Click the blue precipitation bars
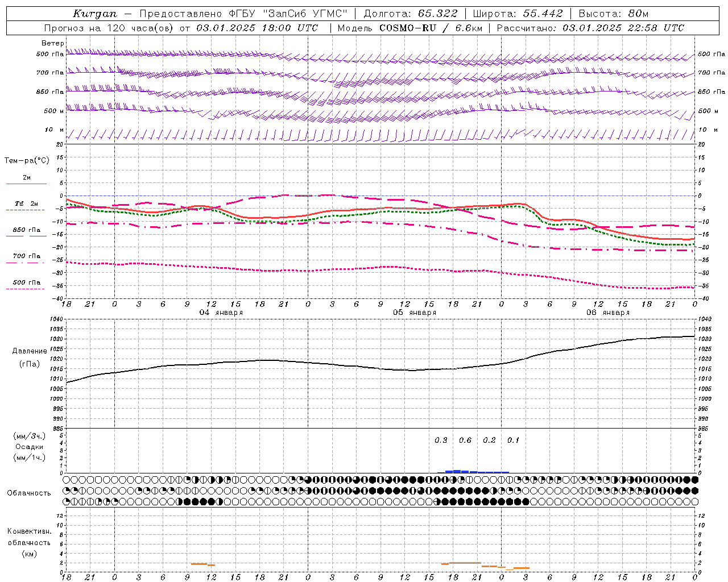Image resolution: width=728 pixels, height=582 pixels. (473, 471)
